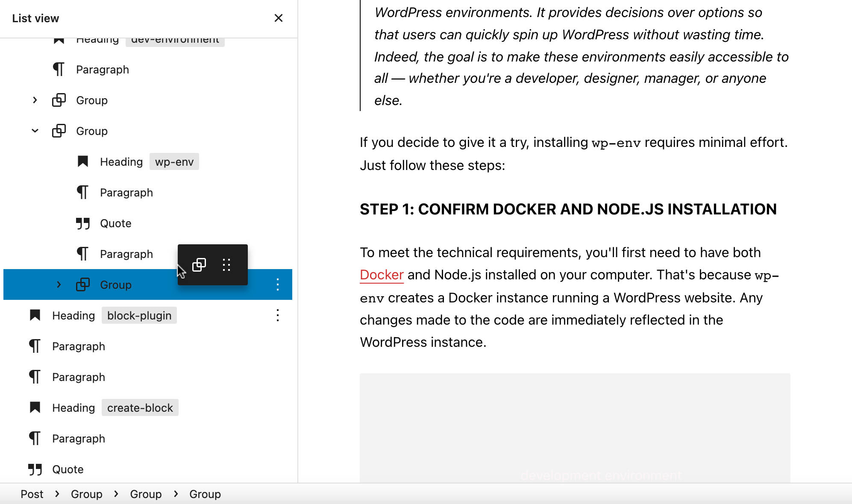Click the bottom Quote block icon

tap(35, 469)
